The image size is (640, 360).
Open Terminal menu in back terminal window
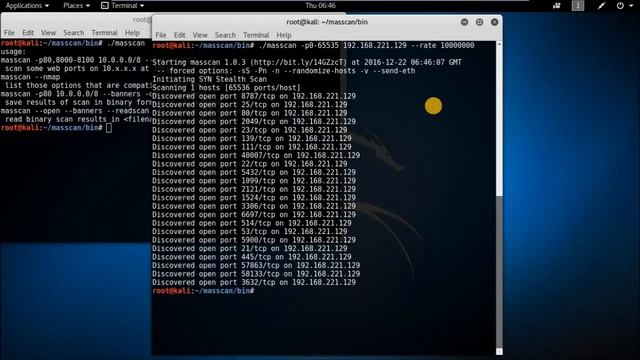104,33
